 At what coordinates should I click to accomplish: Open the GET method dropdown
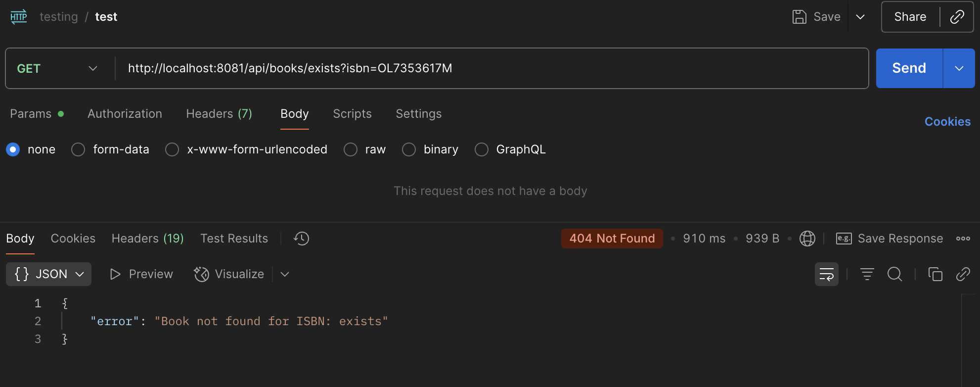tap(57, 68)
